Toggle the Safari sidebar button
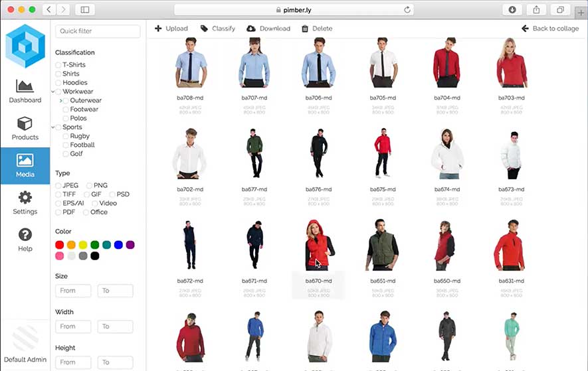This screenshot has width=588, height=371. pos(84,10)
